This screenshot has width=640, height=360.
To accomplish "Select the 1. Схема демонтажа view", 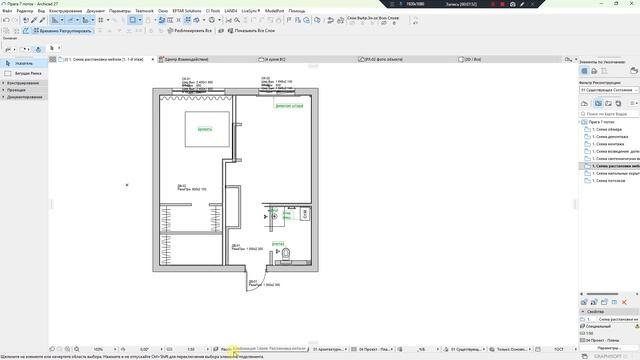I will pos(610,137).
